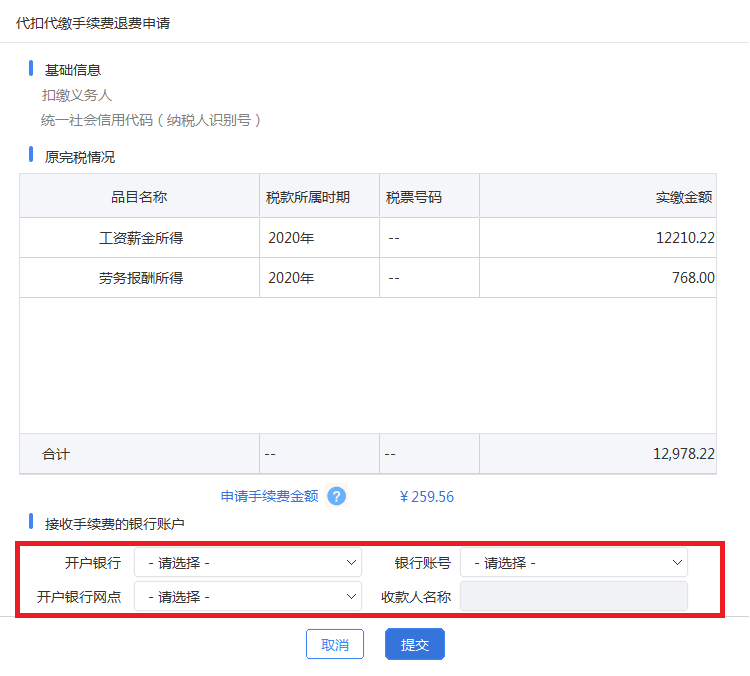The image size is (750, 676).
Task: Click the 申请手续费金额 link text
Action: click(x=269, y=497)
